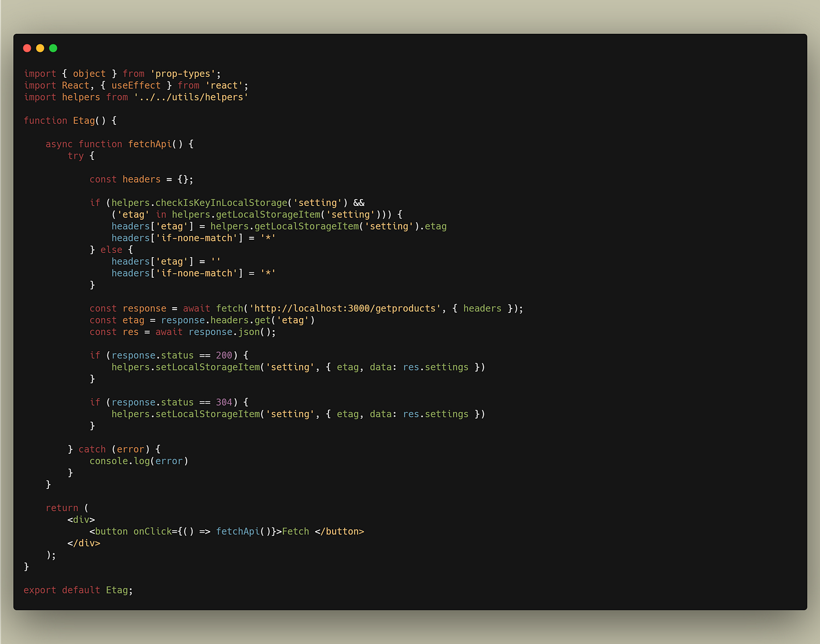Click the onClick handler in the button element

[152, 531]
